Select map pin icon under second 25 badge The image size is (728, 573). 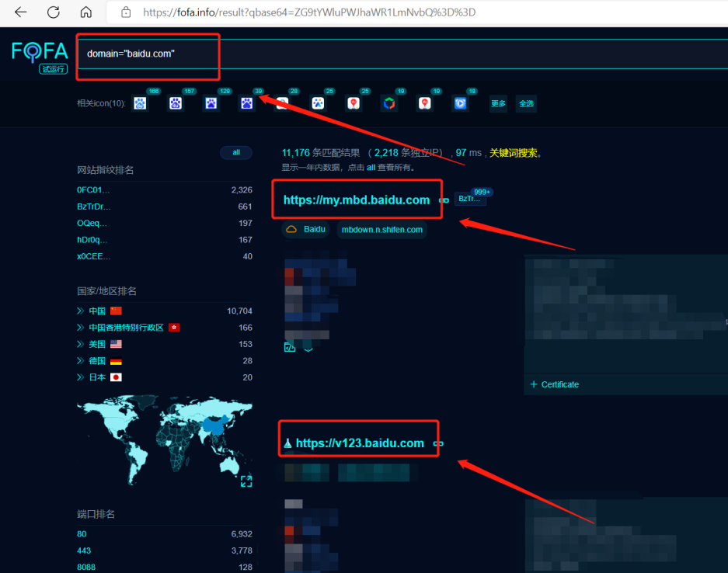[x=354, y=103]
